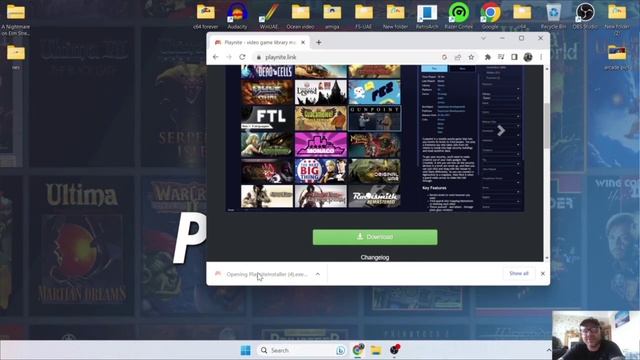Image resolution: width=640 pixels, height=360 pixels.
Task: Open the Audacity desktop shortcut
Action: click(237, 16)
